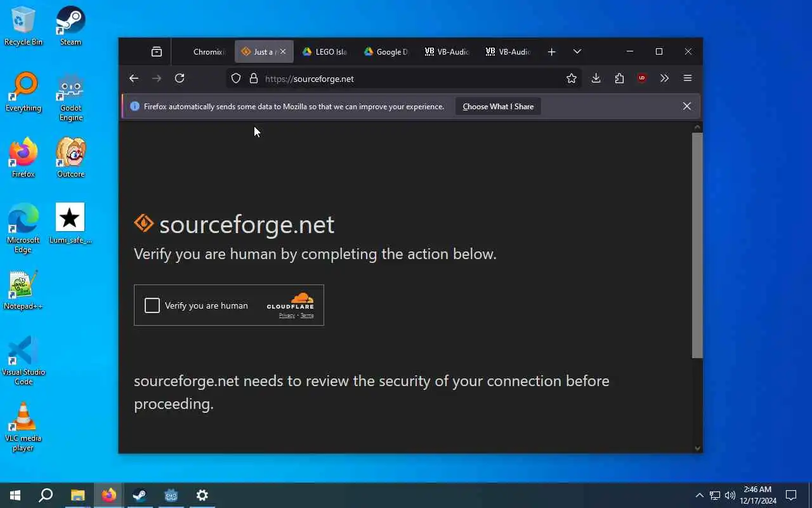812x508 pixels.
Task: Switch to the Google D tab
Action: pos(386,52)
